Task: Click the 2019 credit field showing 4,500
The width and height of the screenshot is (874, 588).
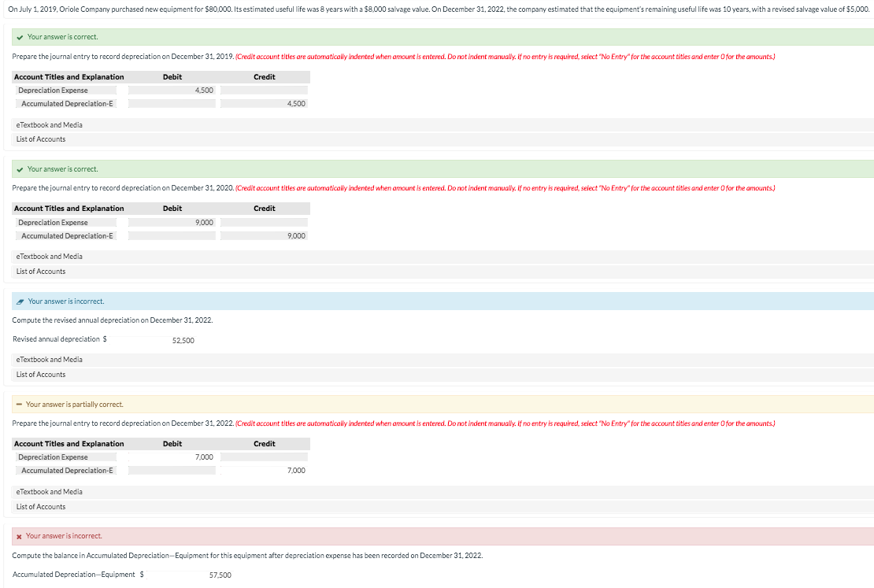Action: [x=265, y=104]
